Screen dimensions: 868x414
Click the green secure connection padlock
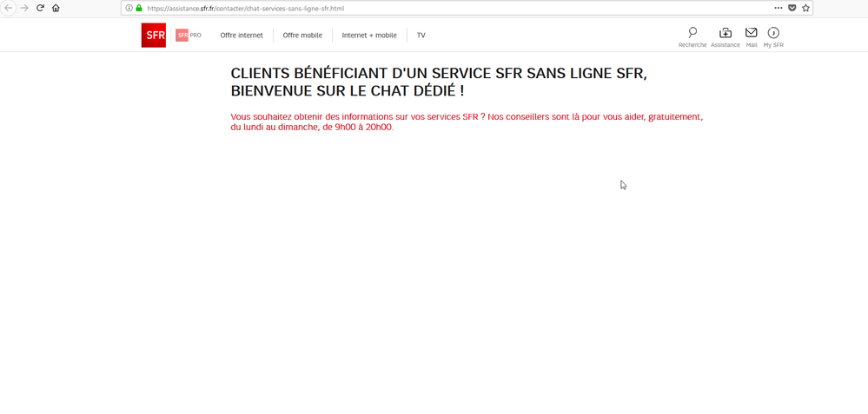tap(138, 8)
